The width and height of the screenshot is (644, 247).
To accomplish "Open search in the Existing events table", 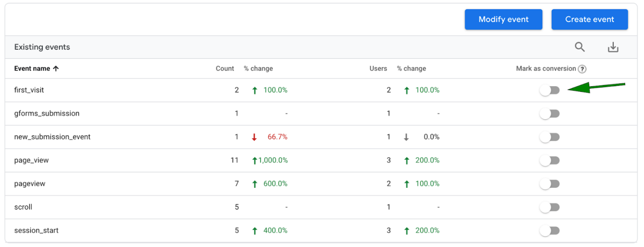I will tap(580, 47).
